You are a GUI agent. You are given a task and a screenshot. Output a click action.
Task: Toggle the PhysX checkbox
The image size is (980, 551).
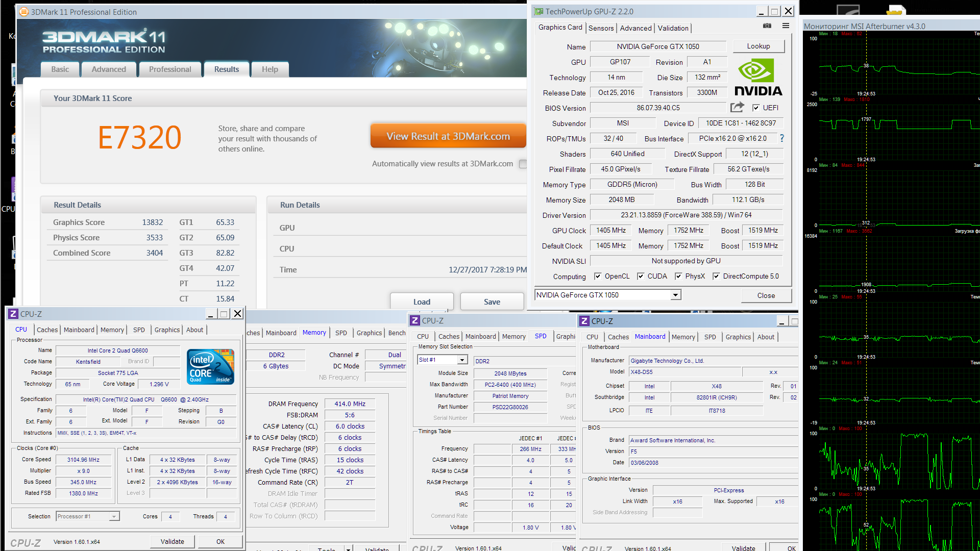point(678,276)
